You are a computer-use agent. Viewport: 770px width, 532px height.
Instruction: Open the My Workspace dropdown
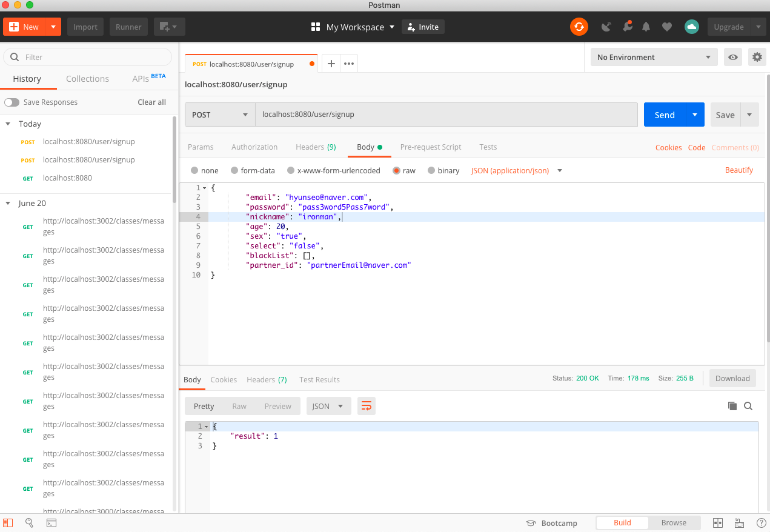(360, 27)
